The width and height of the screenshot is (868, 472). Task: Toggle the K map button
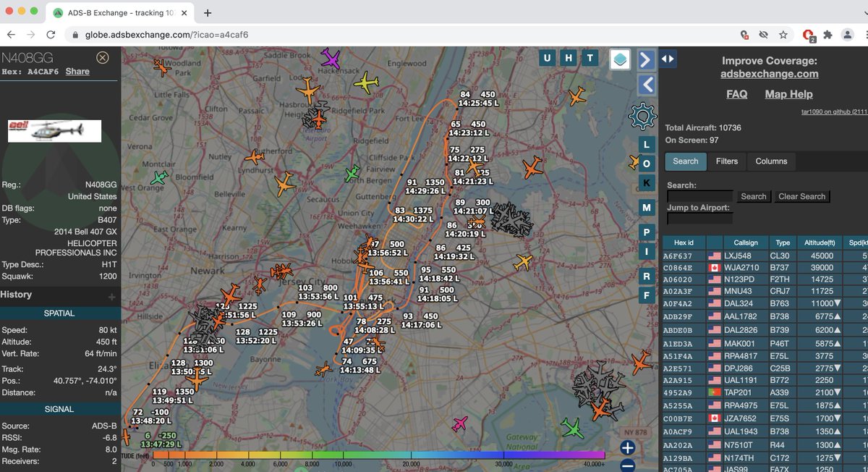(x=647, y=183)
